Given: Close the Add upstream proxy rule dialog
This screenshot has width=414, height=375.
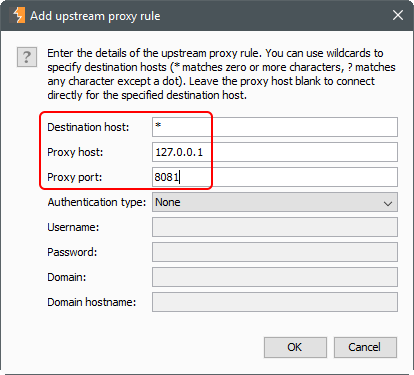Looking at the screenshot, I should click(398, 15).
